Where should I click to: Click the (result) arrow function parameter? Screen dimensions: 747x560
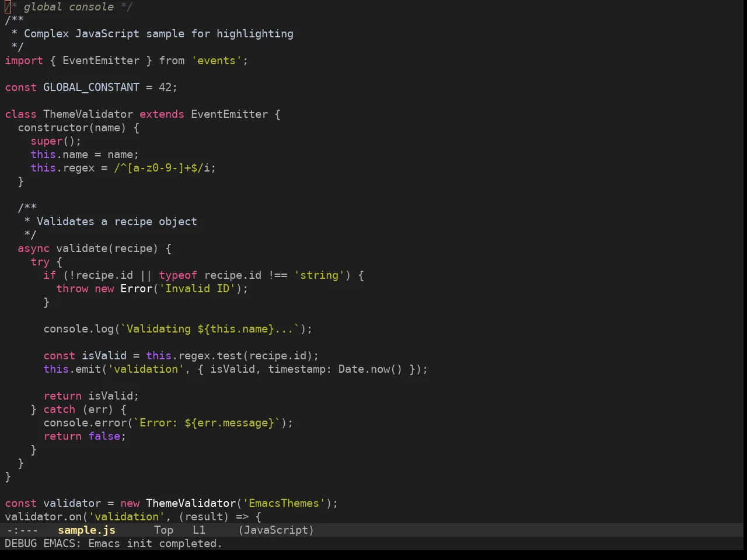[x=204, y=517]
